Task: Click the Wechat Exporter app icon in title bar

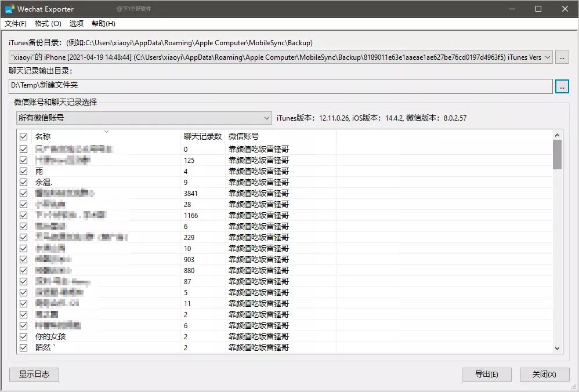Action: [10, 9]
